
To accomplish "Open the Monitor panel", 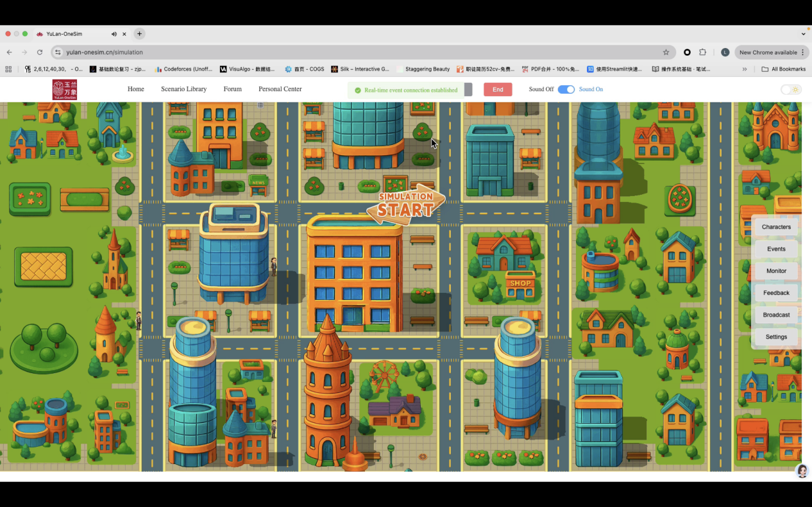I will [776, 271].
